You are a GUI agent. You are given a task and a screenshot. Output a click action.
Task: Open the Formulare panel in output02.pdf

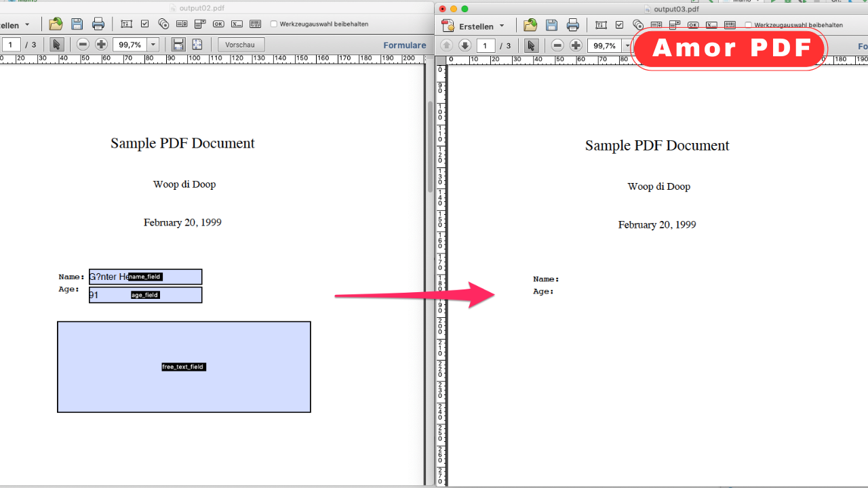[x=404, y=45]
